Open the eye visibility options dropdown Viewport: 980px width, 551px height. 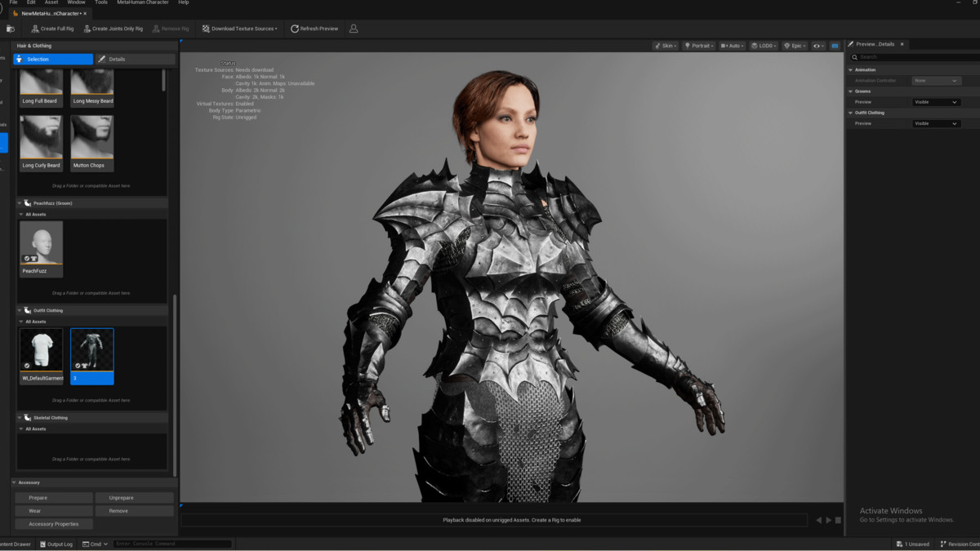point(818,46)
